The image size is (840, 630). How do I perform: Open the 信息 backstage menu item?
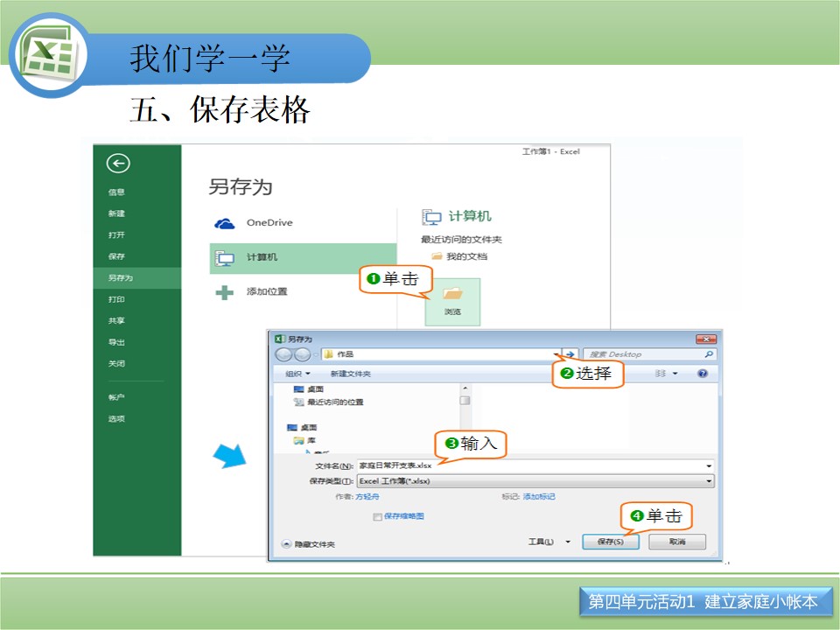click(116, 192)
